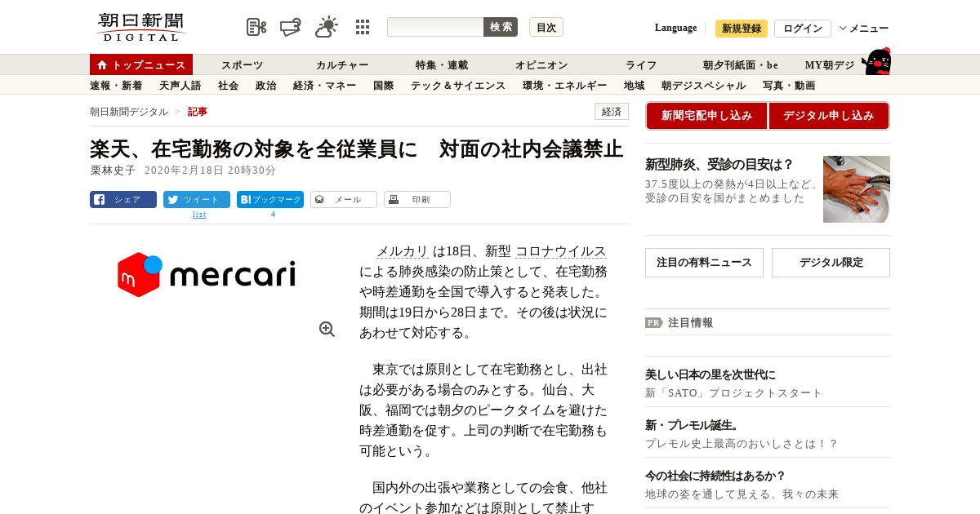Open the weather sun-cloud icon

tap(327, 27)
